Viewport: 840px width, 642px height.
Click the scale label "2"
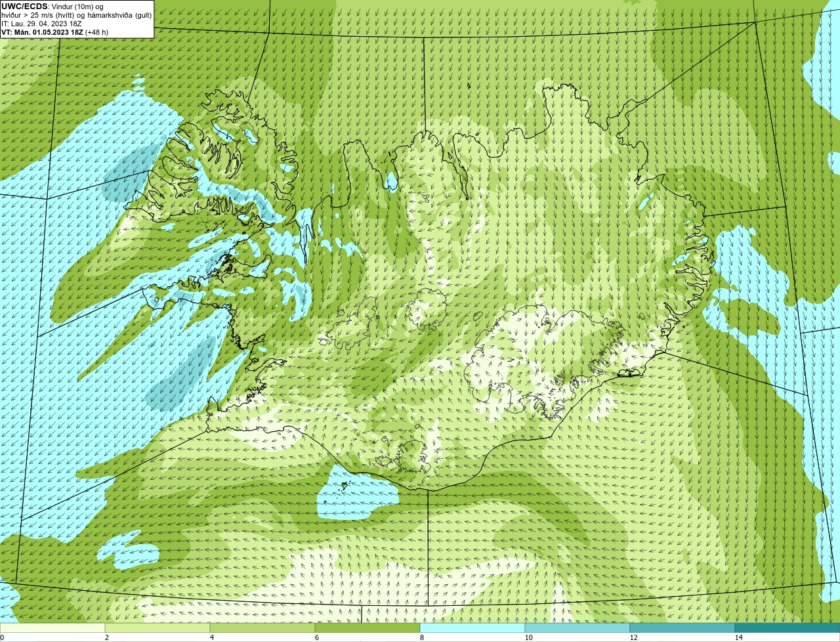[107, 637]
